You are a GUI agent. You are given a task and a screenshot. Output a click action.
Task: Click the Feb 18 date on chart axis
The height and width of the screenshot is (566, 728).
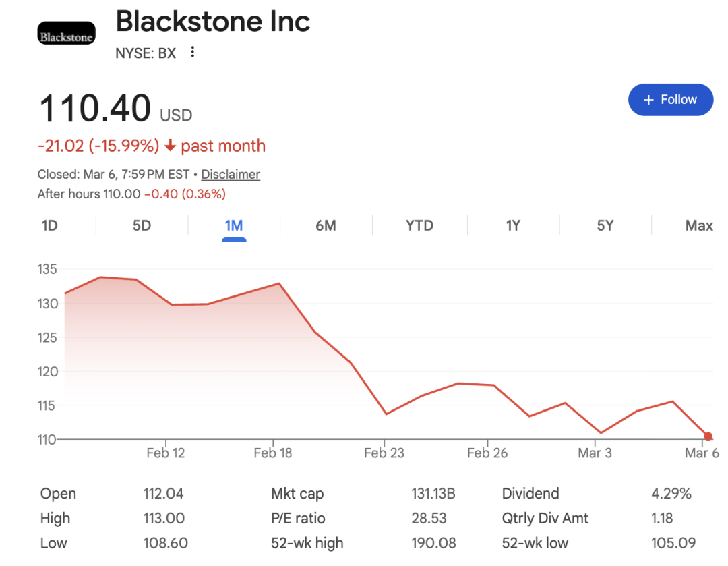273,453
